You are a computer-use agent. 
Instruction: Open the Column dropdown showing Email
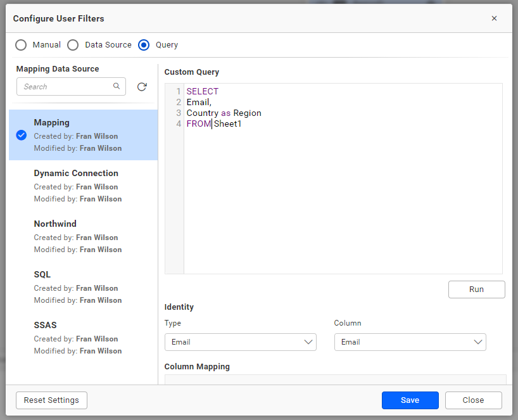[x=410, y=341]
